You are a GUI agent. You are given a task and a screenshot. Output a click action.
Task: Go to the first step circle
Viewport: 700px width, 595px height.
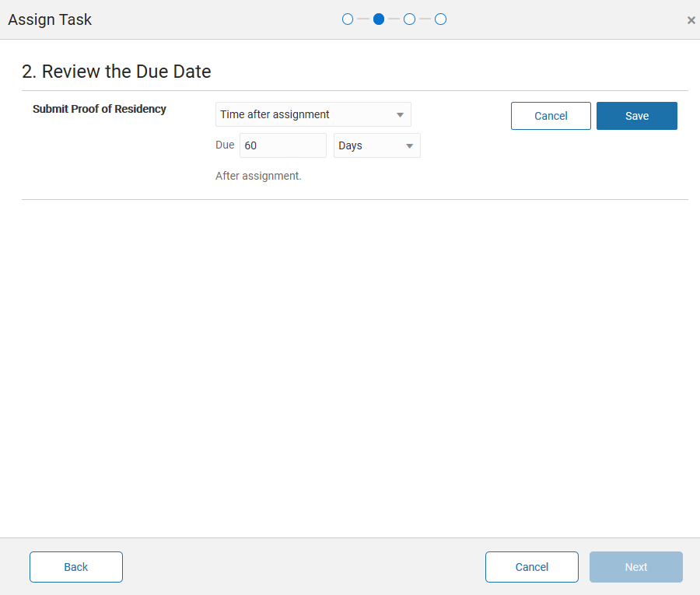348,19
